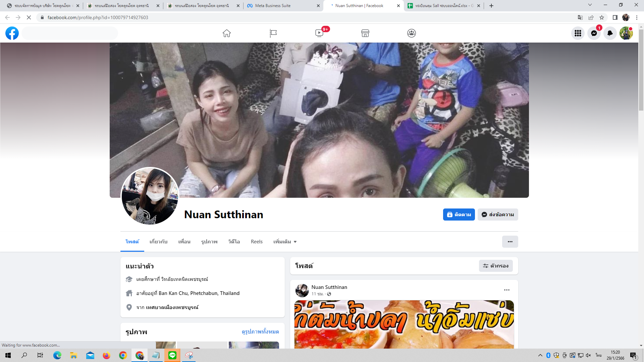
Task: Open Messenger chat icon
Action: coord(594,33)
